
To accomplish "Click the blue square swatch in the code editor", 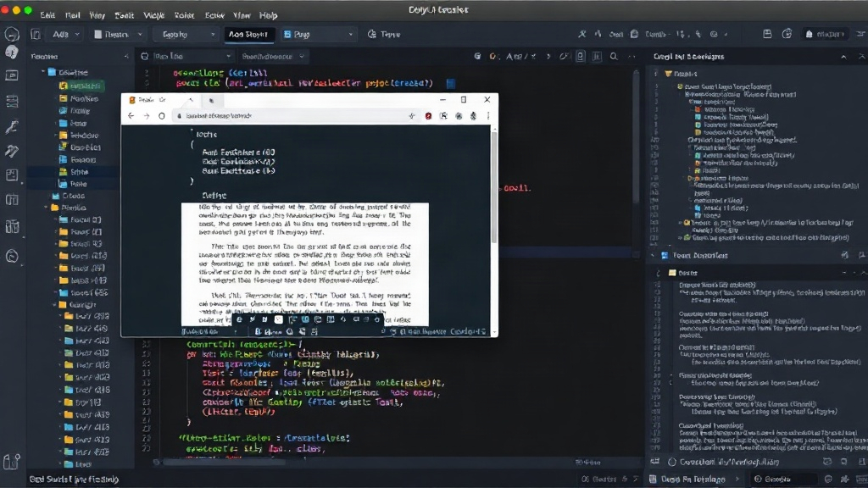I will click(x=451, y=84).
